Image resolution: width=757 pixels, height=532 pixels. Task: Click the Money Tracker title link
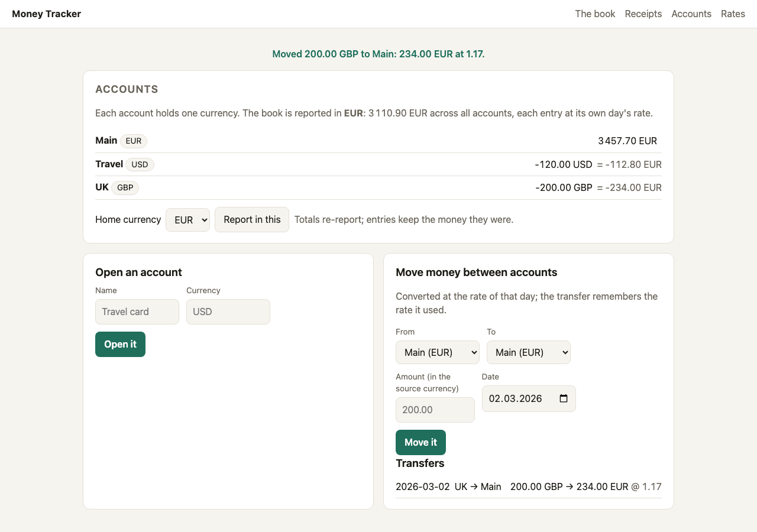47,14
